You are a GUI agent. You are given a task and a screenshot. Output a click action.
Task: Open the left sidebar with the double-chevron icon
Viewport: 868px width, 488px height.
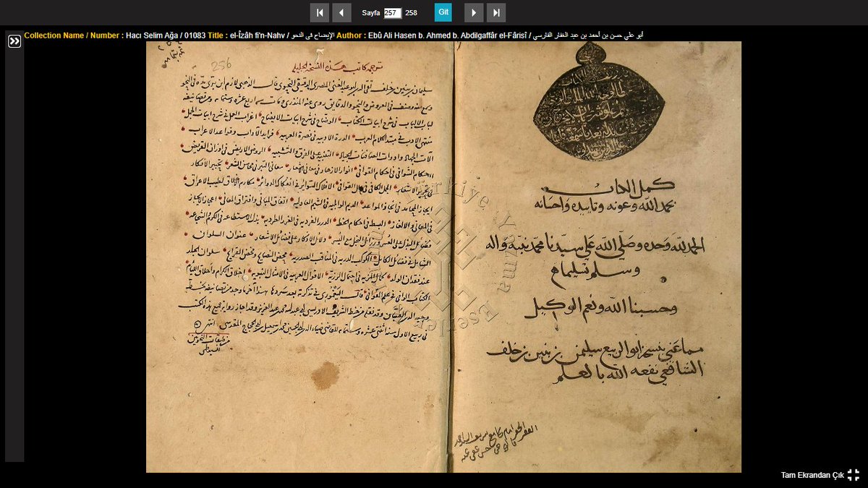tap(14, 41)
